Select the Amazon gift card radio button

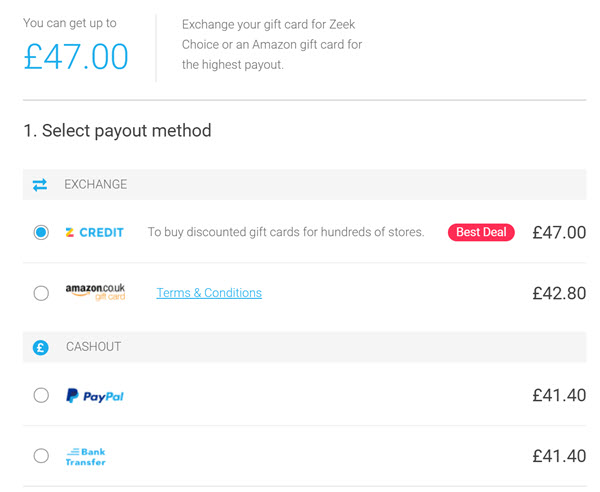(x=41, y=293)
